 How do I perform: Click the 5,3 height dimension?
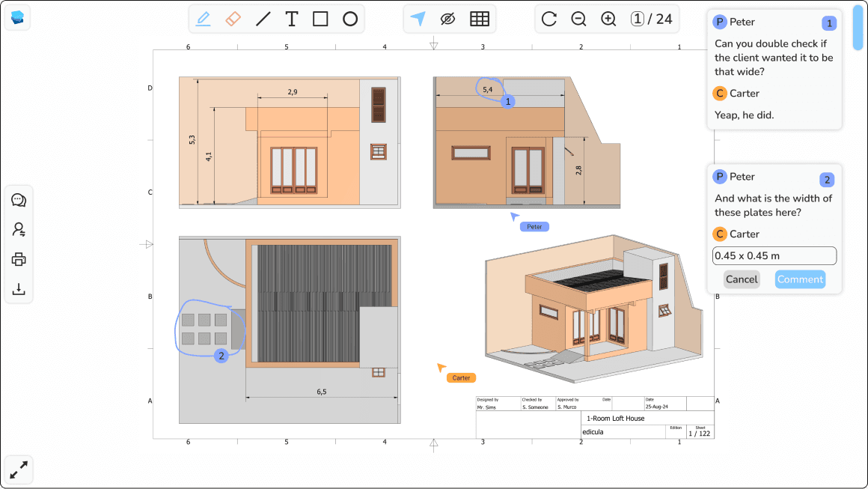(192, 139)
